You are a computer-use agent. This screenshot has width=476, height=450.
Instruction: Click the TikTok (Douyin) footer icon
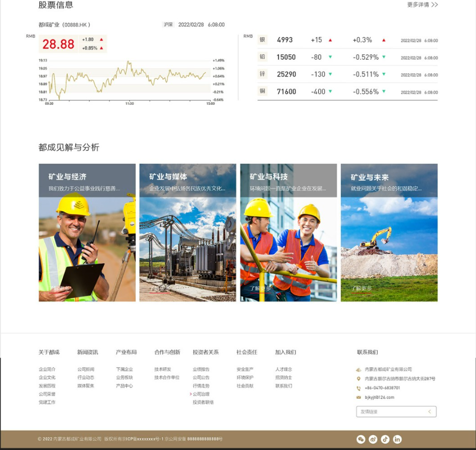pos(385,439)
